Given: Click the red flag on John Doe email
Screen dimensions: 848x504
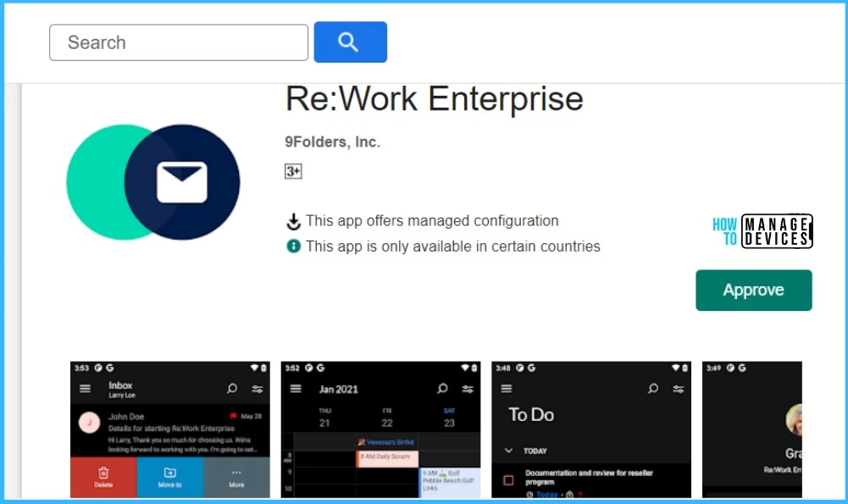Looking at the screenshot, I should pos(233,416).
